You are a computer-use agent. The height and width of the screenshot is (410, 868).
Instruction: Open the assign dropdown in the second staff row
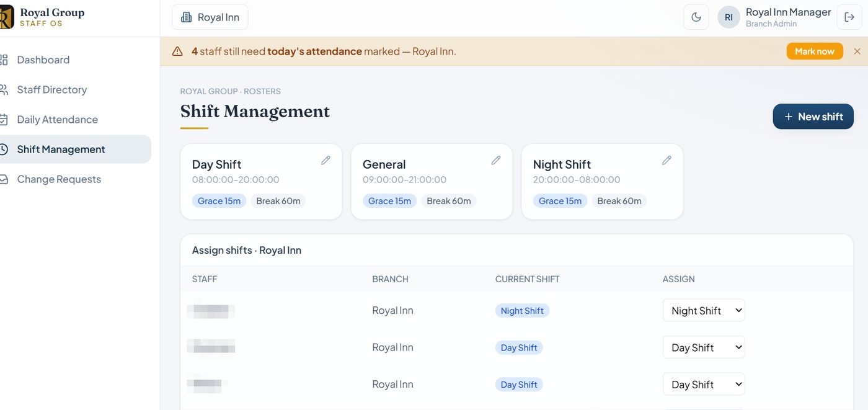[704, 347]
